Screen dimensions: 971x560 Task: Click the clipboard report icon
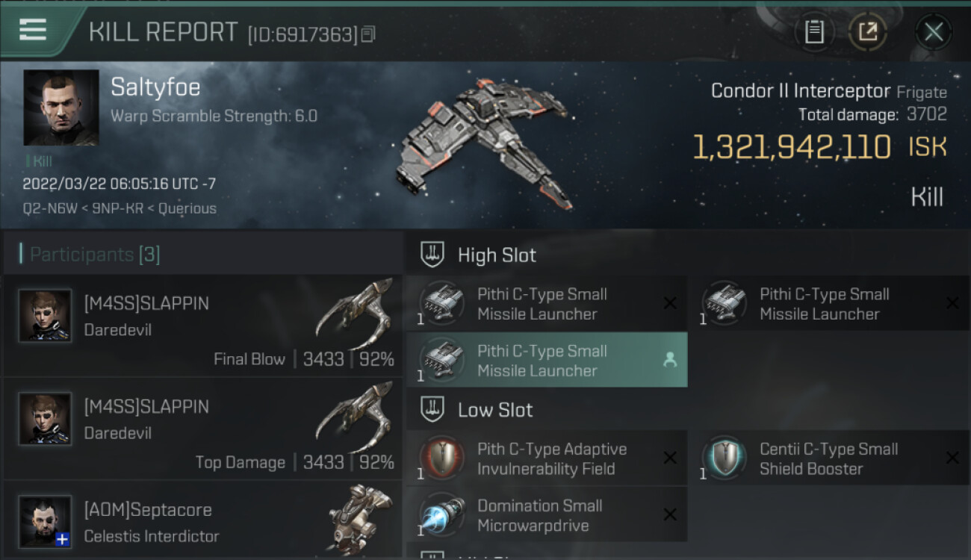[x=814, y=31]
